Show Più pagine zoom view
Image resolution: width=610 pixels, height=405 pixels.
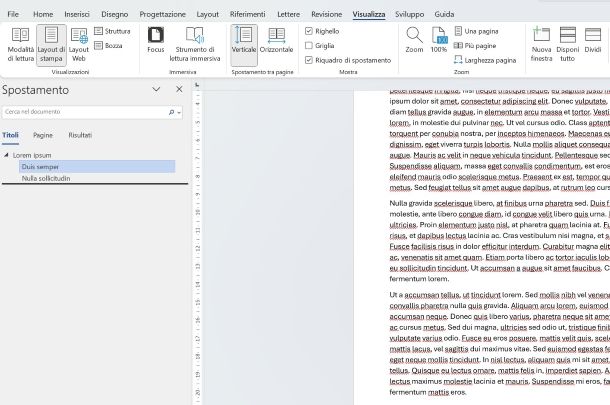[x=475, y=46]
